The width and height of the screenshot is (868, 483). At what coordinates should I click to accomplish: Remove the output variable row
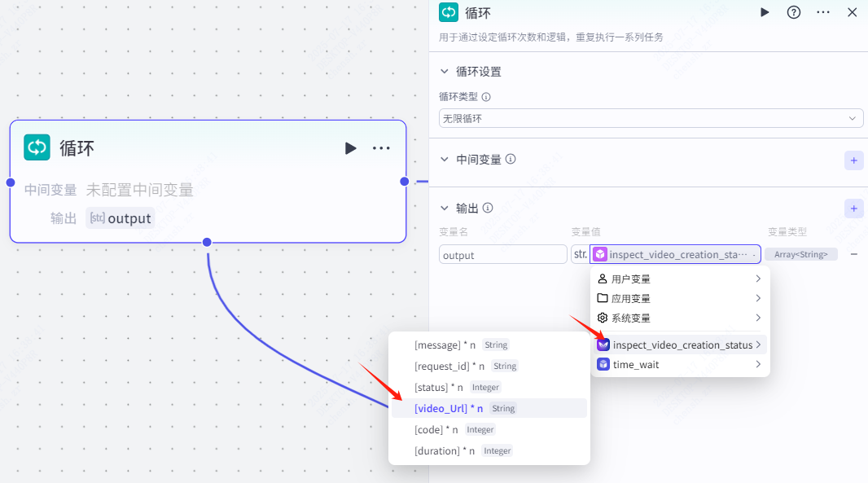[x=853, y=254]
